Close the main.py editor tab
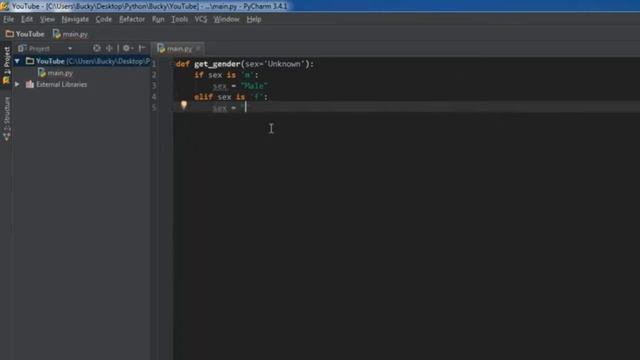This screenshot has height=360, width=640. (x=198, y=49)
